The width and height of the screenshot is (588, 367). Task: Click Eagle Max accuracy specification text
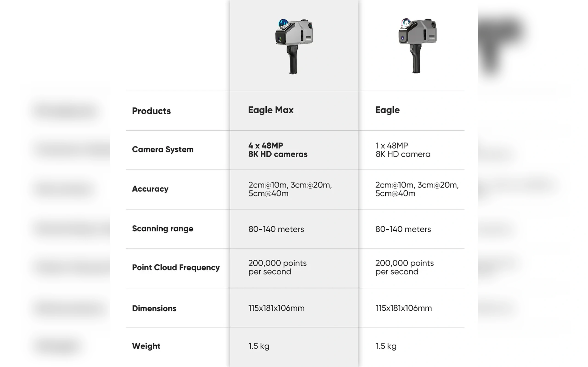point(290,189)
